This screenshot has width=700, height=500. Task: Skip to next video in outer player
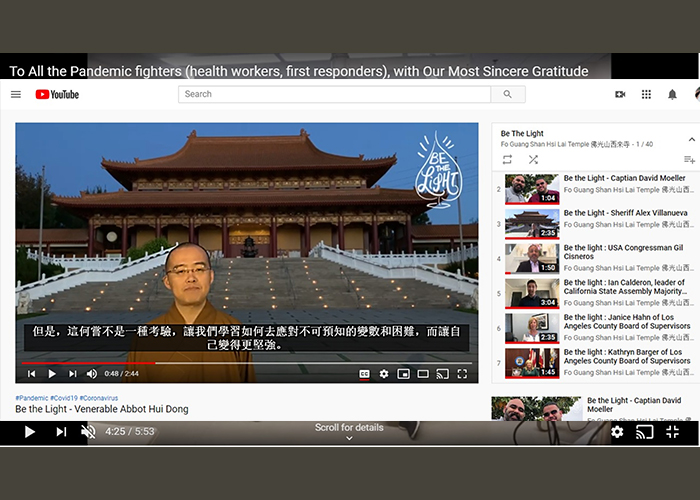coord(61,432)
